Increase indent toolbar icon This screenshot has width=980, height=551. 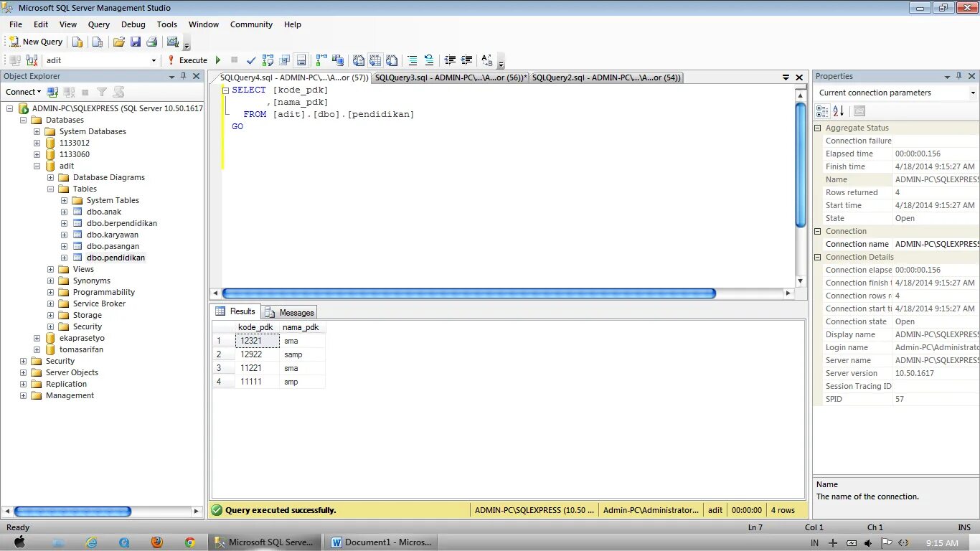466,60
